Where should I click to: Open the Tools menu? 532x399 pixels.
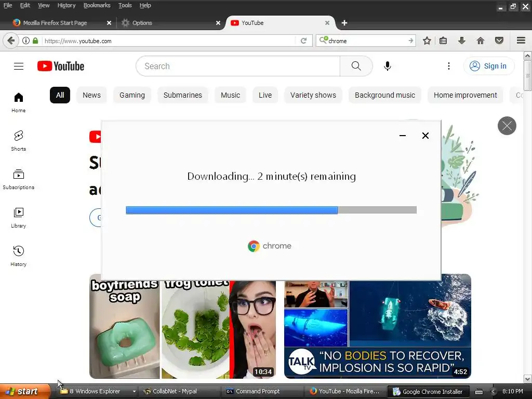point(125,5)
